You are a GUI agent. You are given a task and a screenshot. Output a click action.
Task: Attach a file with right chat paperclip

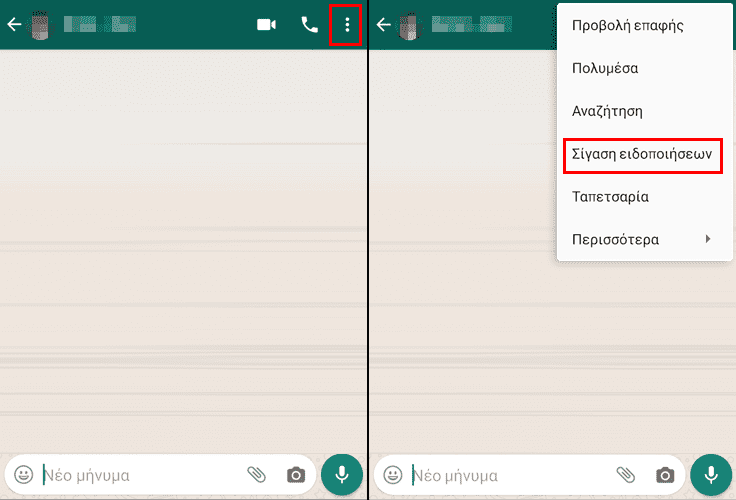(626, 475)
